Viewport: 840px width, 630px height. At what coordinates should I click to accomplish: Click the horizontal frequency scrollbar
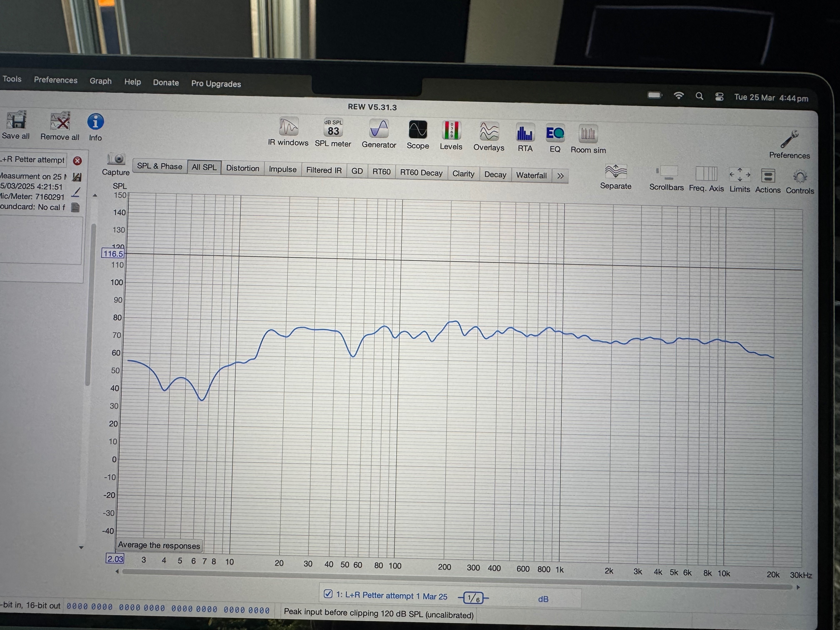[x=456, y=579]
